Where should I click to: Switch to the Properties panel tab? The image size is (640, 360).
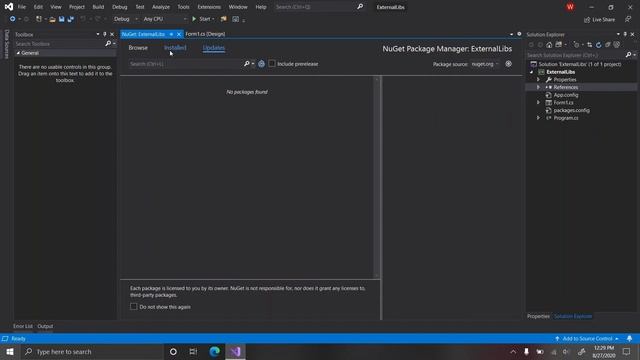point(538,316)
